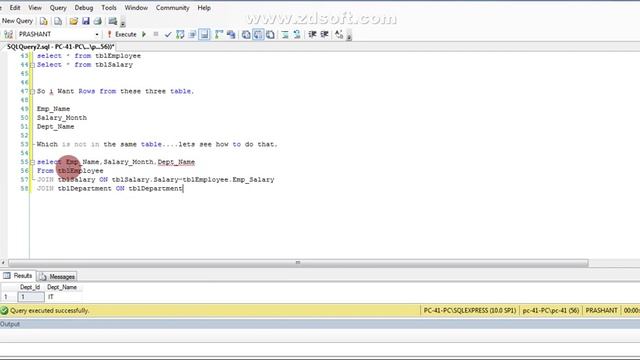Click 'Salary_Month' on line 50
This screenshot has width=640, height=360.
pos(62,118)
